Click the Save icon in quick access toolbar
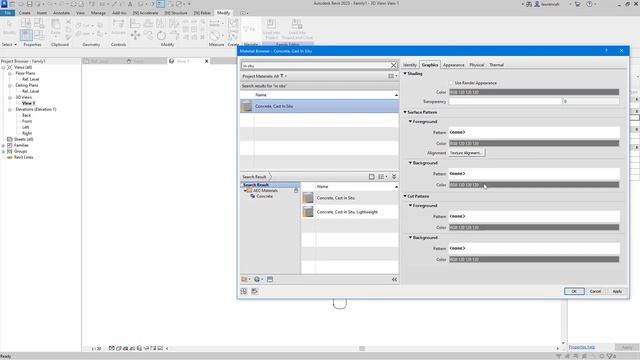 29,4
